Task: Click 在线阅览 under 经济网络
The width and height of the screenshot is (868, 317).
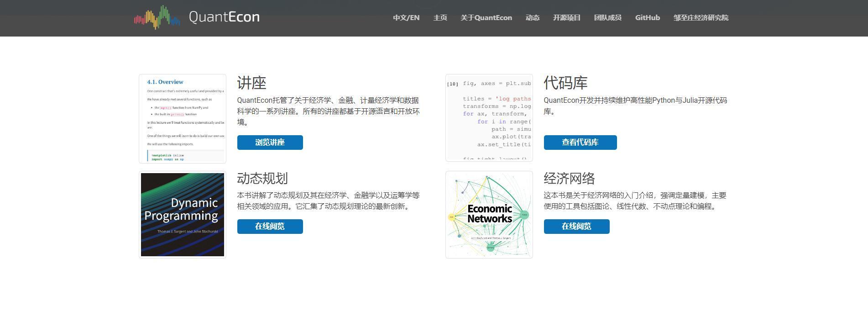Action: pos(576,227)
